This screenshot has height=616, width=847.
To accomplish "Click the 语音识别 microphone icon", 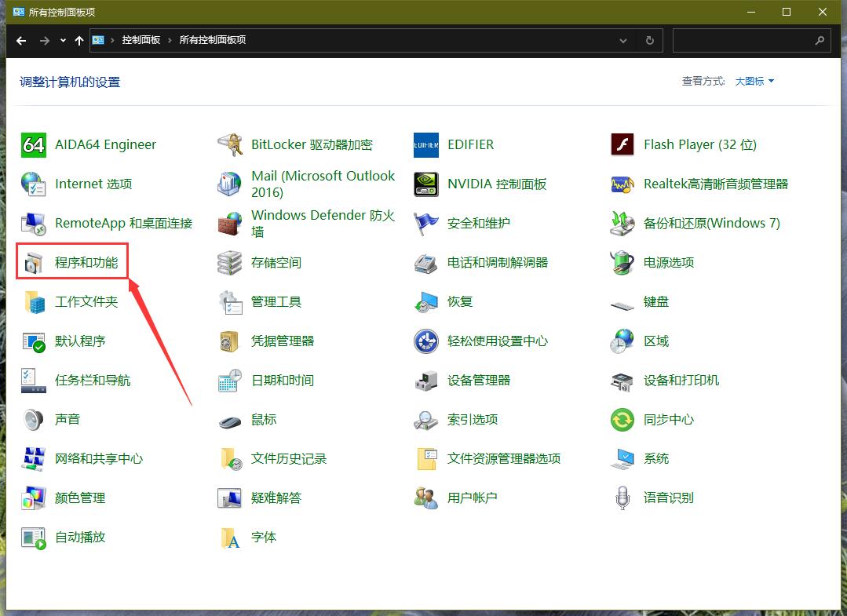I will (622, 498).
